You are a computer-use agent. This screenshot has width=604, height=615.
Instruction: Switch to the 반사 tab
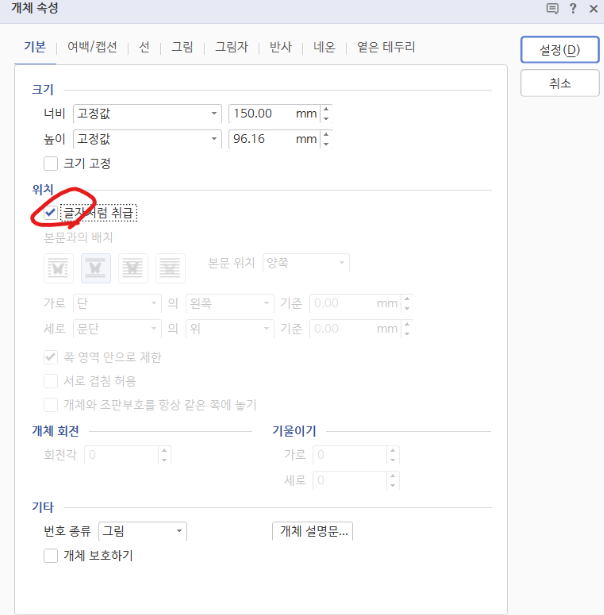tap(280, 47)
